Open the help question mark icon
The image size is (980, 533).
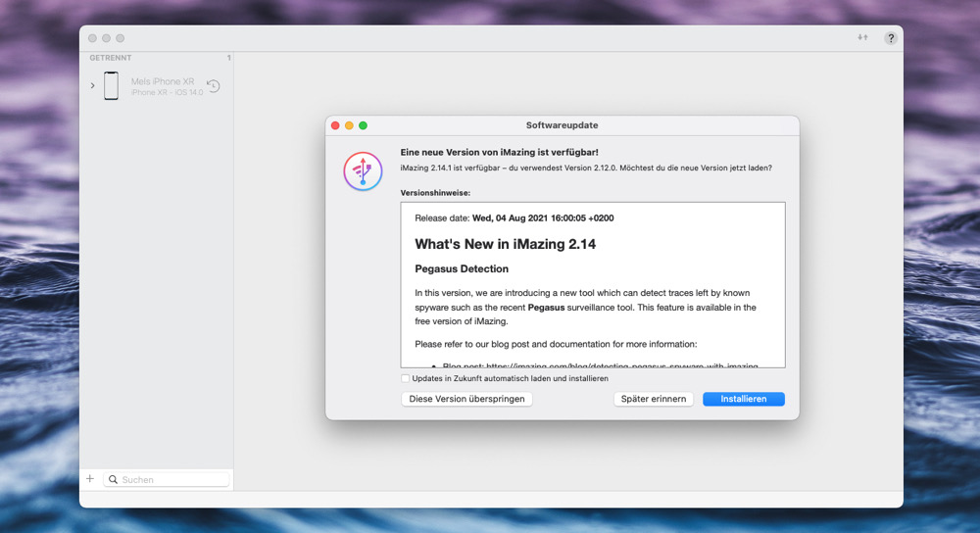click(x=891, y=38)
